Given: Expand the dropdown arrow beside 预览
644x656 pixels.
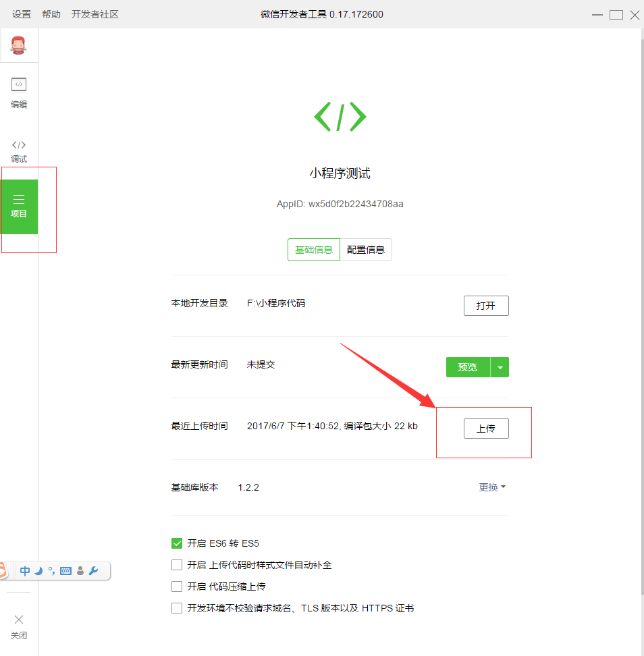Looking at the screenshot, I should [x=500, y=367].
